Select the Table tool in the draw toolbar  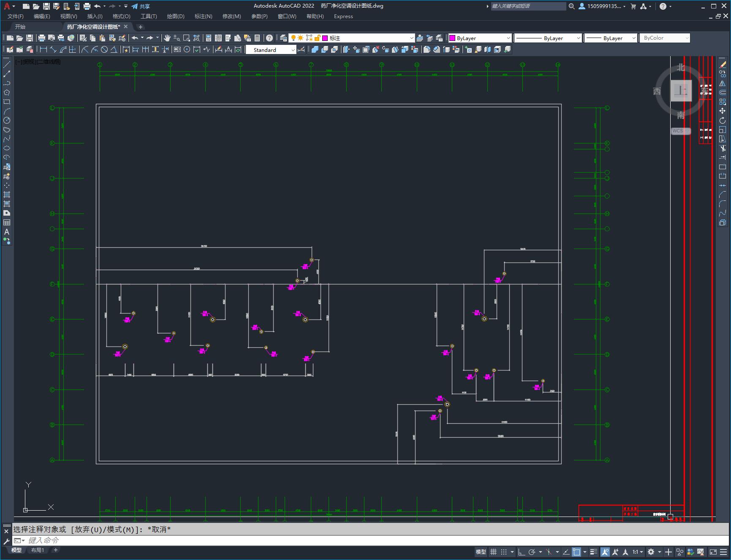pyautogui.click(x=7, y=222)
